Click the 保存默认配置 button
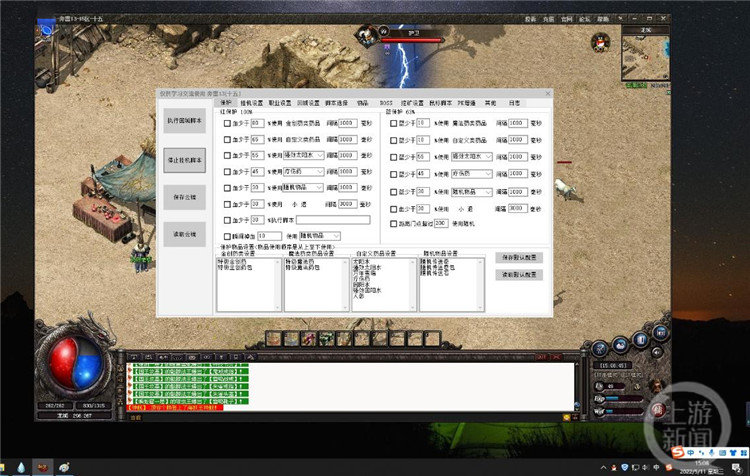The image size is (750, 476). [x=519, y=257]
